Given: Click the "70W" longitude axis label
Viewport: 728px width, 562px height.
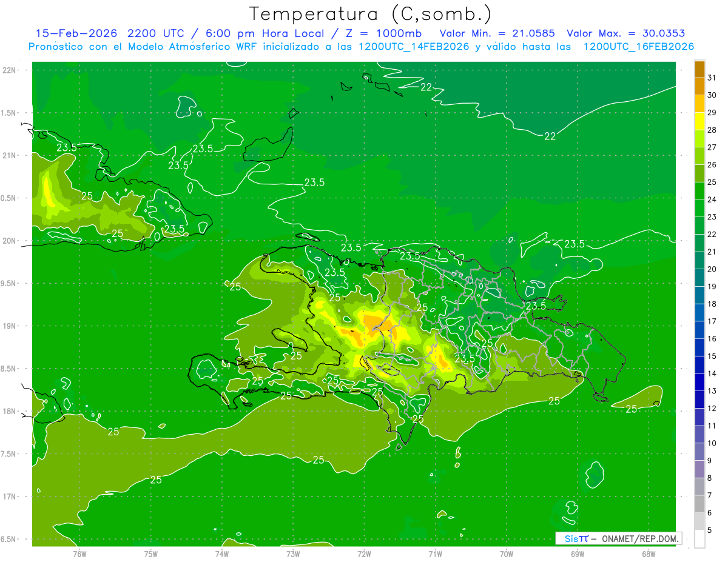Looking at the screenshot, I should (x=507, y=554).
